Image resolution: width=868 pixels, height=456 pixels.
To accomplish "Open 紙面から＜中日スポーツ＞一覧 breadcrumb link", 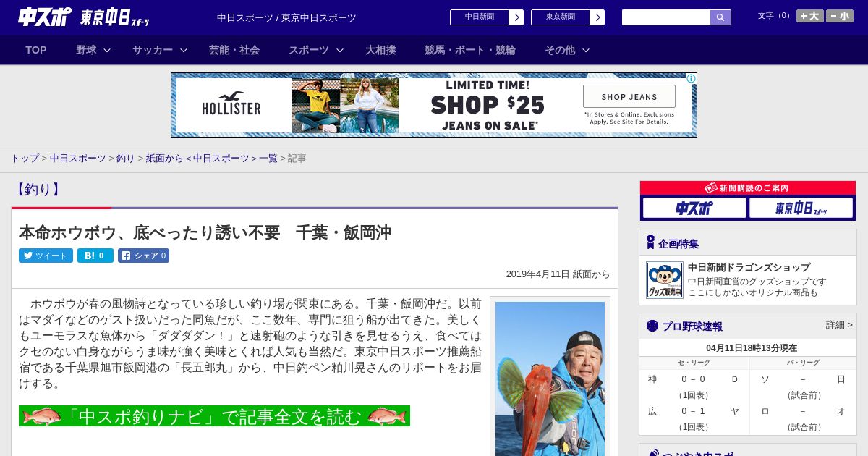I will click(x=212, y=158).
